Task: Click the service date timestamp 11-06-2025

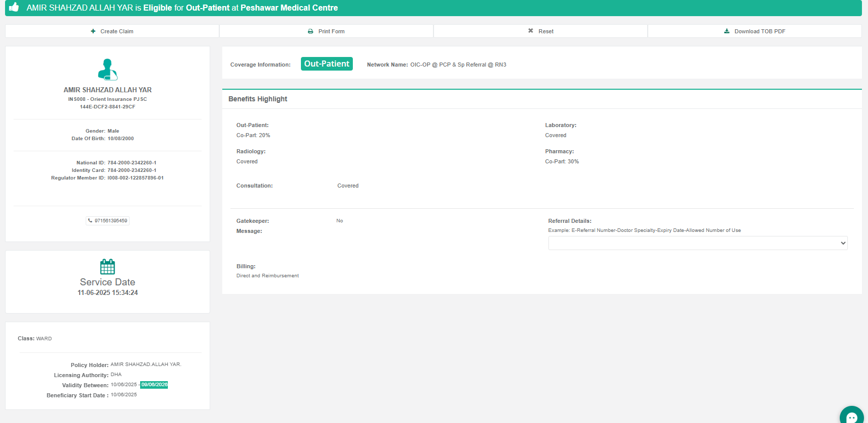Action: [107, 293]
